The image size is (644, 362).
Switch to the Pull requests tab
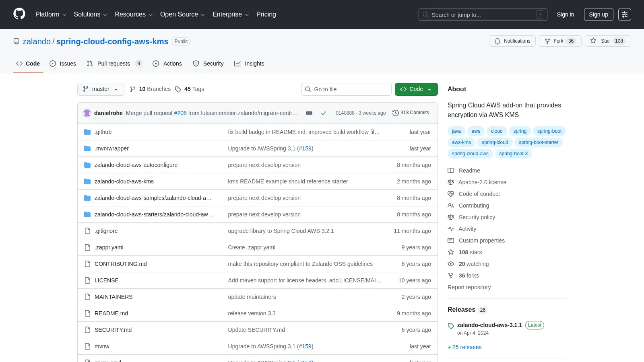pyautogui.click(x=115, y=64)
